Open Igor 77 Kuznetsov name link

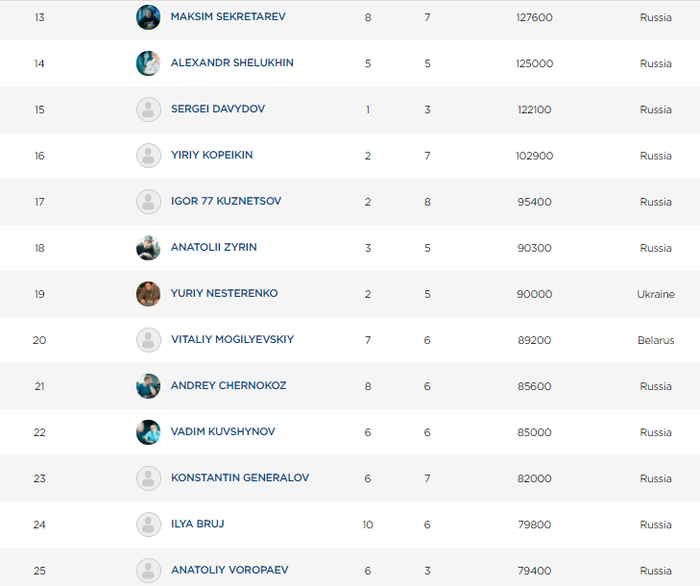(x=226, y=201)
